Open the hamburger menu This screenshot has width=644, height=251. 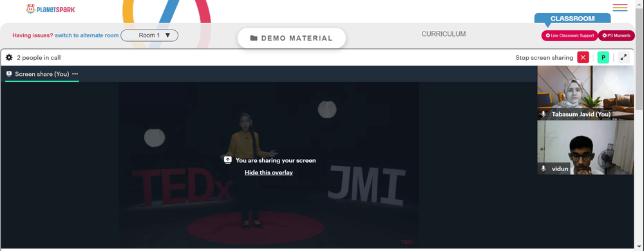pyautogui.click(x=620, y=8)
